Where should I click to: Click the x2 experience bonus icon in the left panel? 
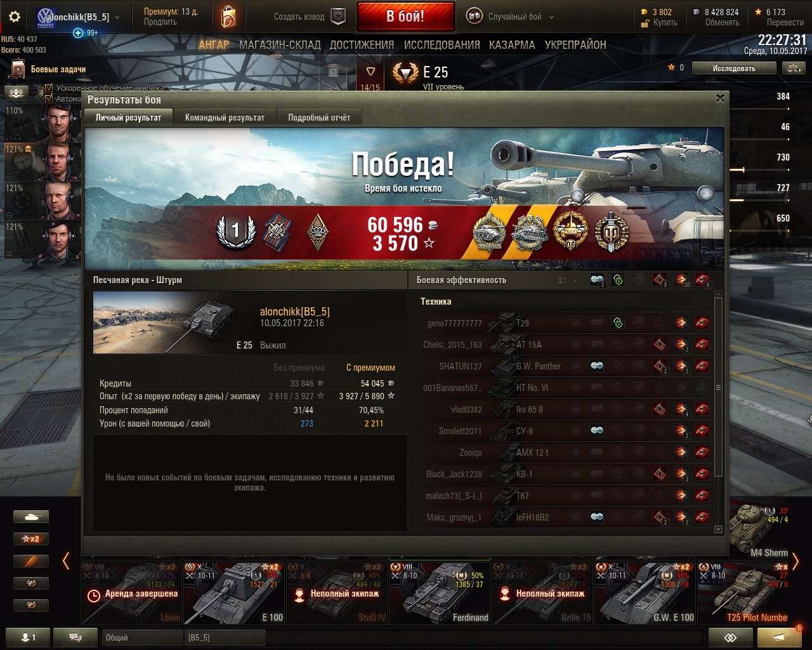[x=31, y=539]
